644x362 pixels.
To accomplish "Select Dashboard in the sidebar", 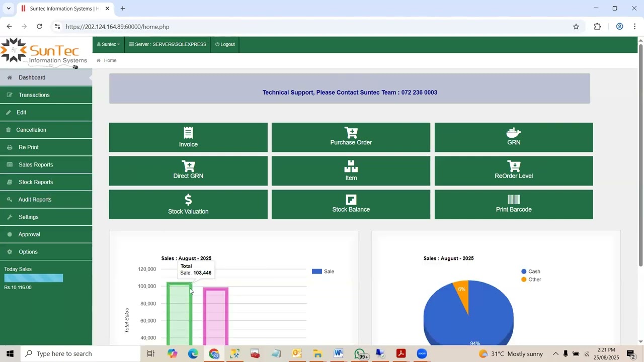I will pos(46,77).
